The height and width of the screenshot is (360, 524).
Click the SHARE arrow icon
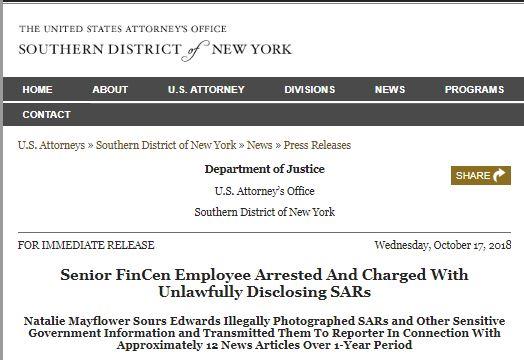point(499,175)
